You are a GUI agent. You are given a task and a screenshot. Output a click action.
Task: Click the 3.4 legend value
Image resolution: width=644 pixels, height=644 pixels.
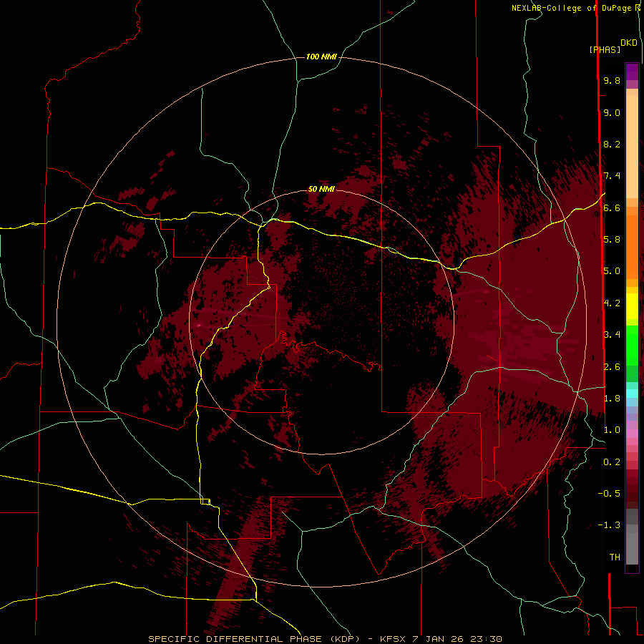[612, 335]
